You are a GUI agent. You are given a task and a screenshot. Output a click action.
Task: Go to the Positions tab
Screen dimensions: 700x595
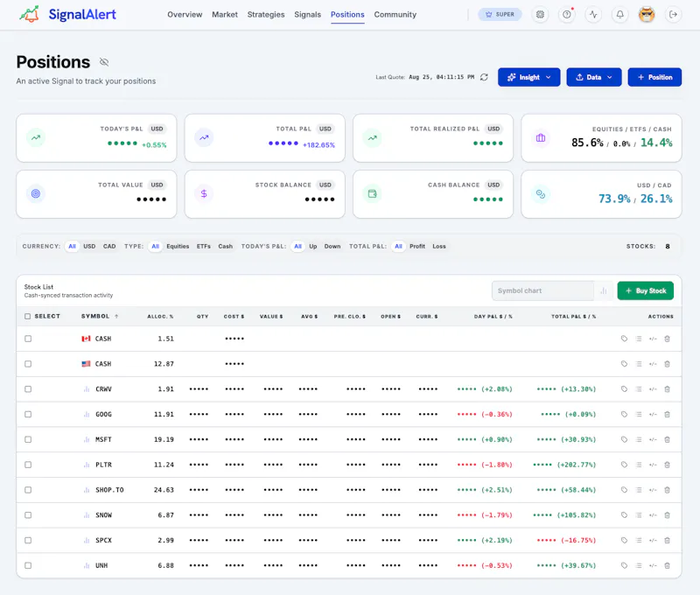click(x=347, y=15)
